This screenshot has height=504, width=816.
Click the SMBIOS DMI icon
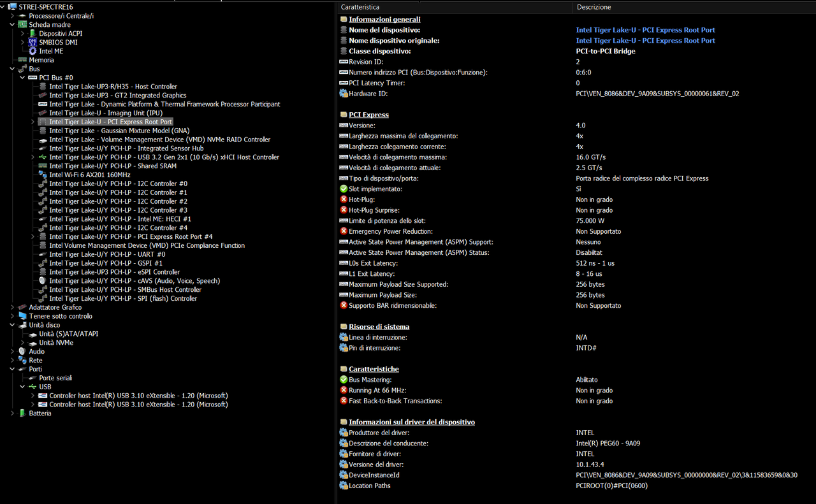click(x=33, y=42)
